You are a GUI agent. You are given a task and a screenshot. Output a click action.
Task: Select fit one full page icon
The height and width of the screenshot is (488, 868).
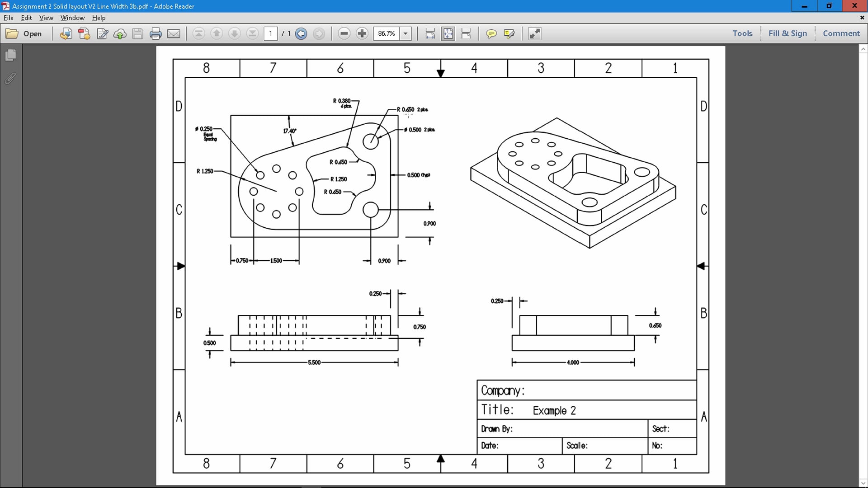tap(448, 33)
